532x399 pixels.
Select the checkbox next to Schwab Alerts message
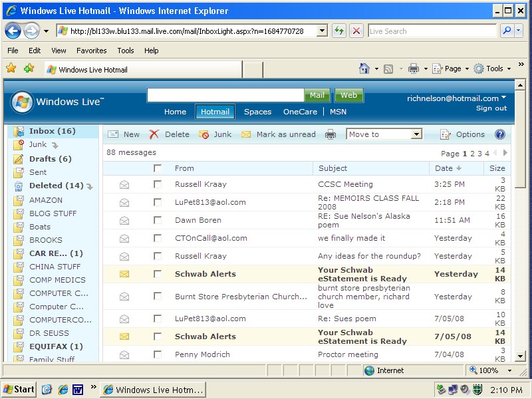pos(158,274)
